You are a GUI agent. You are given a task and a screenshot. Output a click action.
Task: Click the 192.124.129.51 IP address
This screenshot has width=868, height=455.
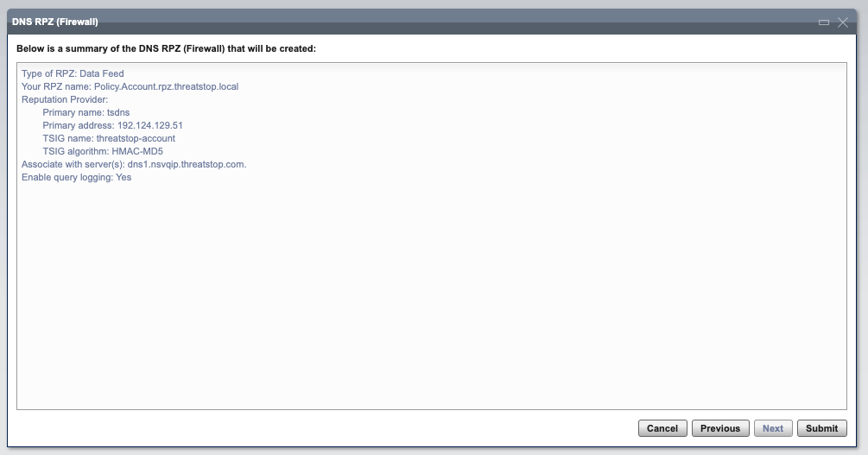point(150,126)
